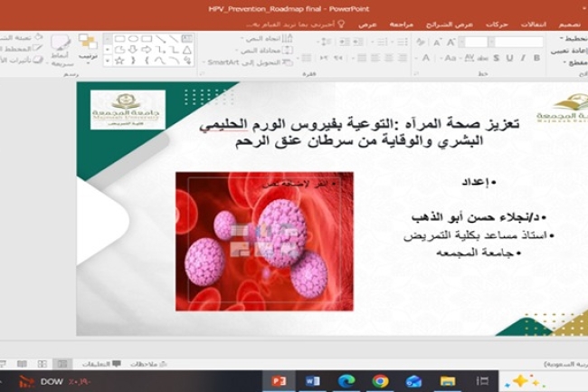
Task: Toggle Underline text formatting
Action: click(x=509, y=58)
